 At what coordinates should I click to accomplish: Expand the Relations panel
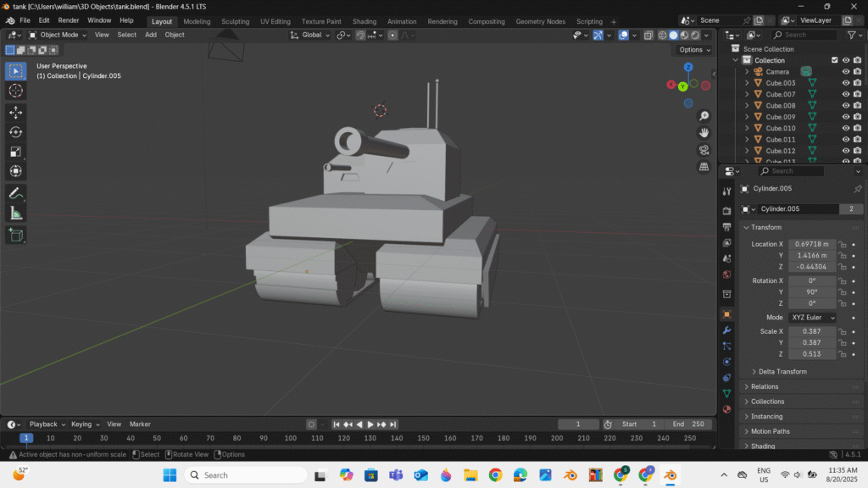tap(764, 386)
